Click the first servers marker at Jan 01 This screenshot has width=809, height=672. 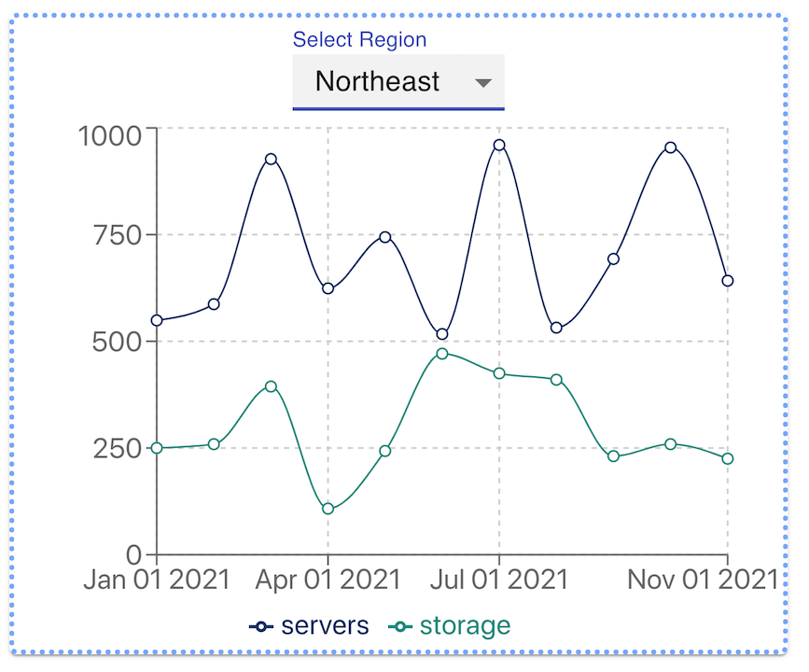tap(156, 319)
